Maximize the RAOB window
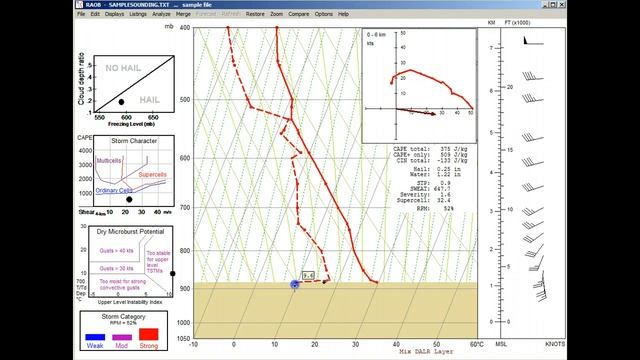The height and width of the screenshot is (360, 640). [553, 4]
